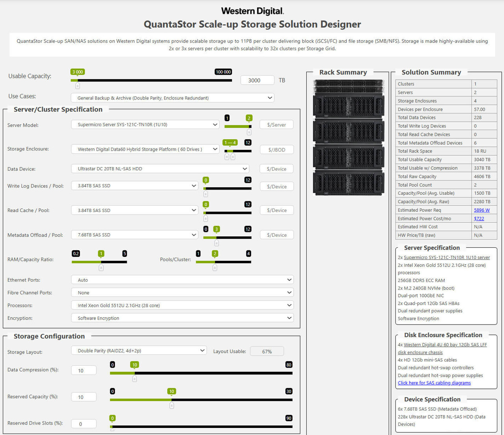Click the Reserved Drive Slots percent input
The height and width of the screenshot is (435, 504).
(83, 424)
